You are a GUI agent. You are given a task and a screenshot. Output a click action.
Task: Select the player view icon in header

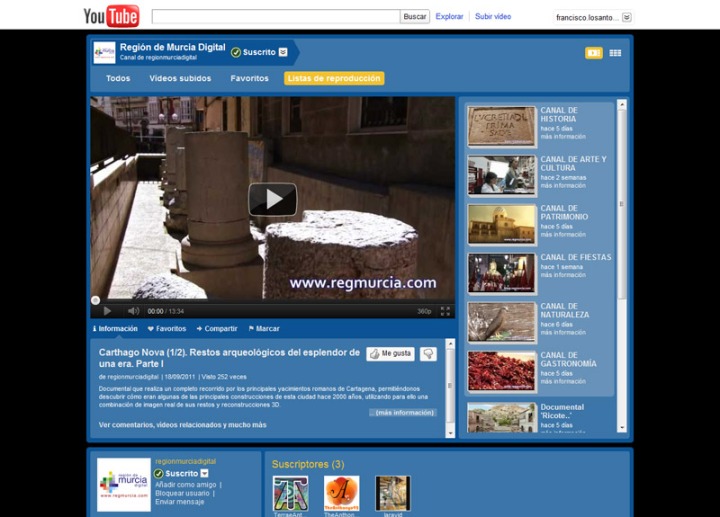(593, 53)
